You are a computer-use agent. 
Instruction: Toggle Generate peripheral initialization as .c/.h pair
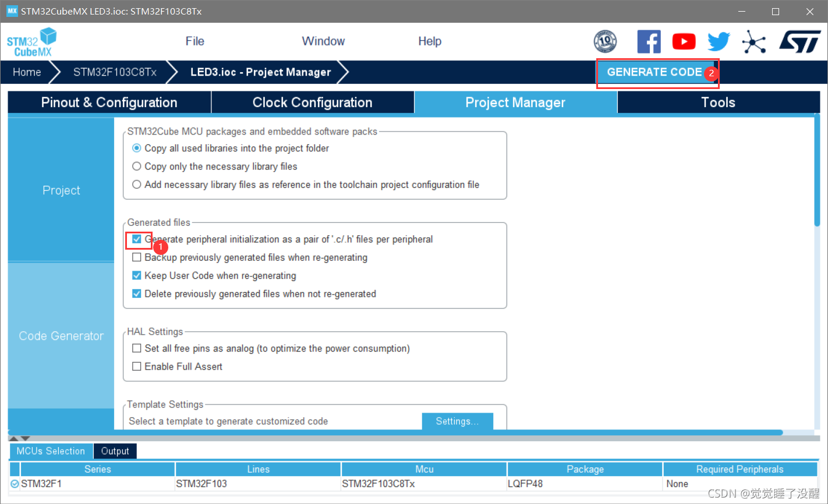coord(136,239)
